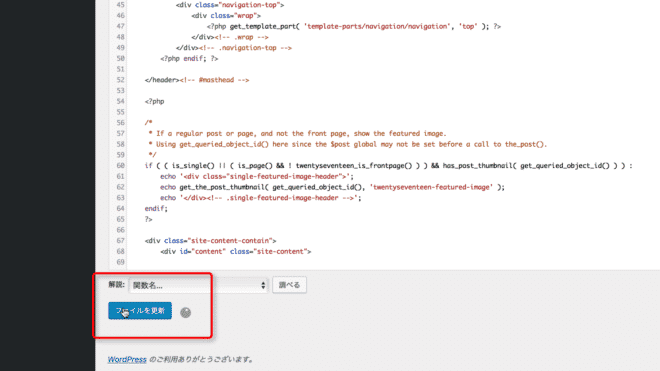The width and height of the screenshot is (660, 371).
Task: Click the 'navigation-top' div on line 45
Action: (x=230, y=5)
